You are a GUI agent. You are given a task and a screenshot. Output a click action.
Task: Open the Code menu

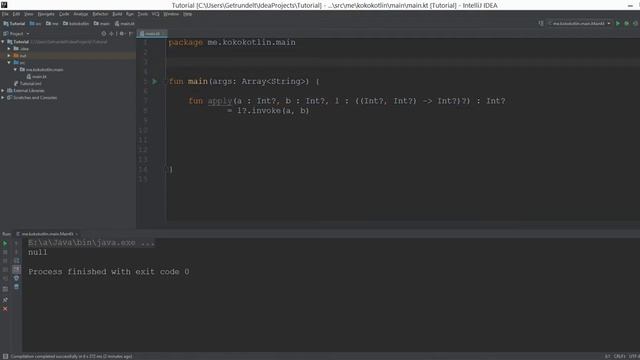64,14
